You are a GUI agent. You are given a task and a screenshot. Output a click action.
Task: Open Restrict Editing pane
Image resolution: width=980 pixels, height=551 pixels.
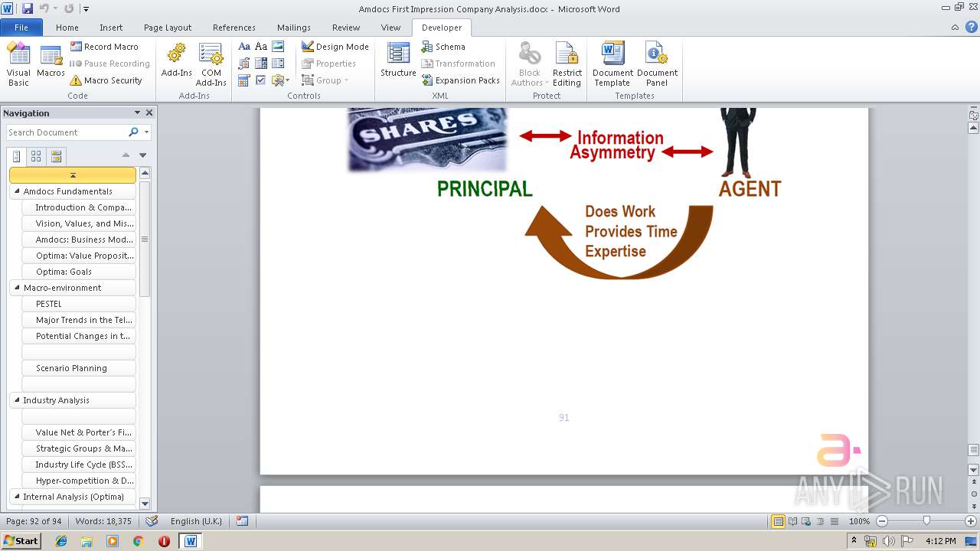coord(567,64)
